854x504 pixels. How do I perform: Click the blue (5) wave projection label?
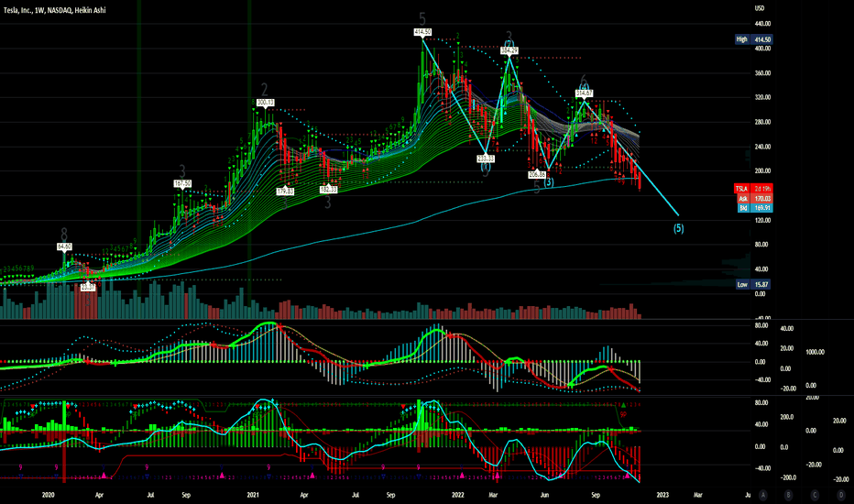click(678, 228)
